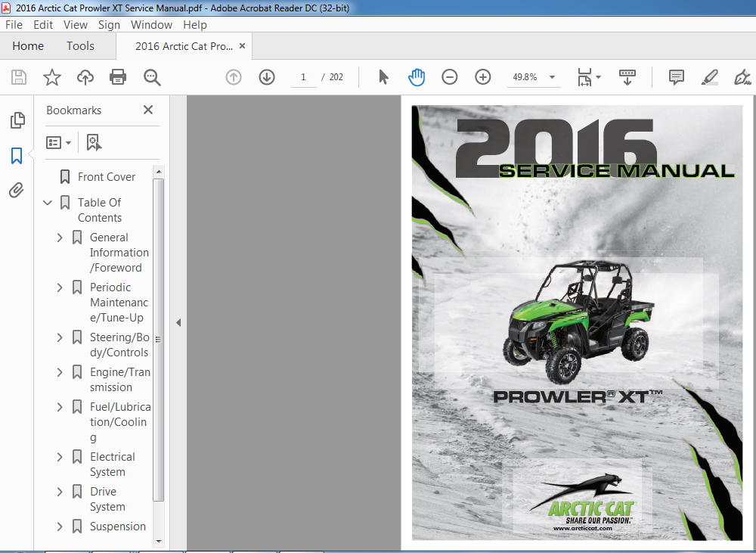The height and width of the screenshot is (553, 756).
Task: Open the zoom percentage dropdown
Action: (x=552, y=77)
